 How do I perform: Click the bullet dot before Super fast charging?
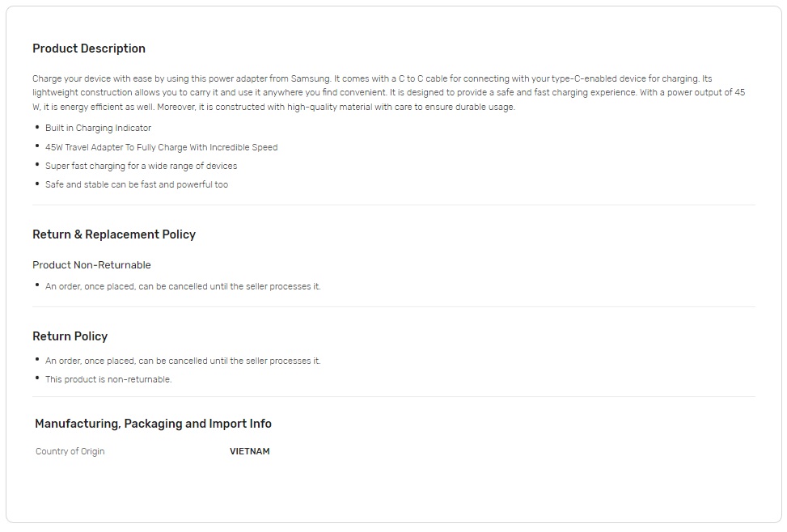click(37, 165)
